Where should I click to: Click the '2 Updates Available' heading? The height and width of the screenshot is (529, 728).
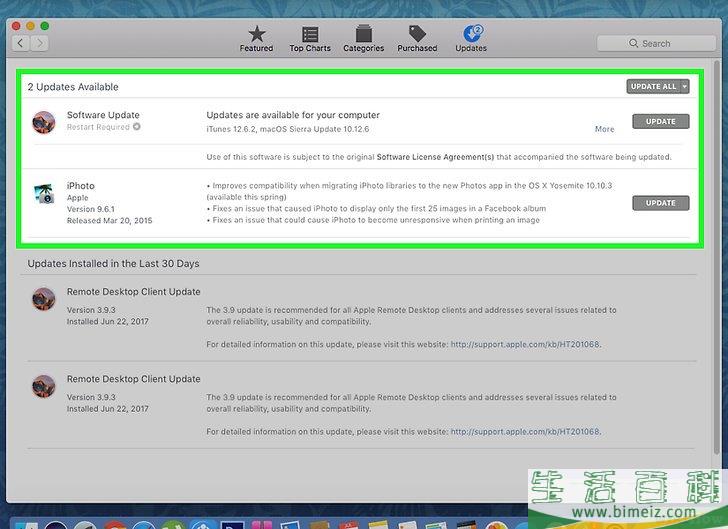point(73,87)
